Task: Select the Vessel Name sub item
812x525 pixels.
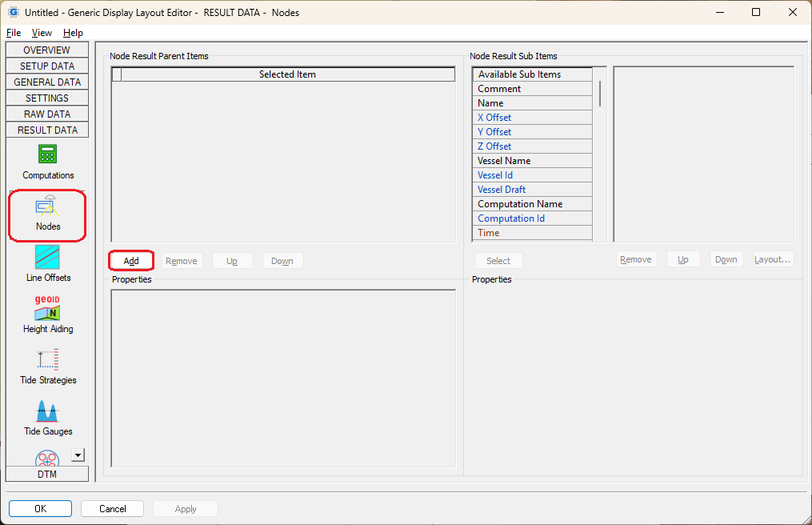Action: pos(532,161)
